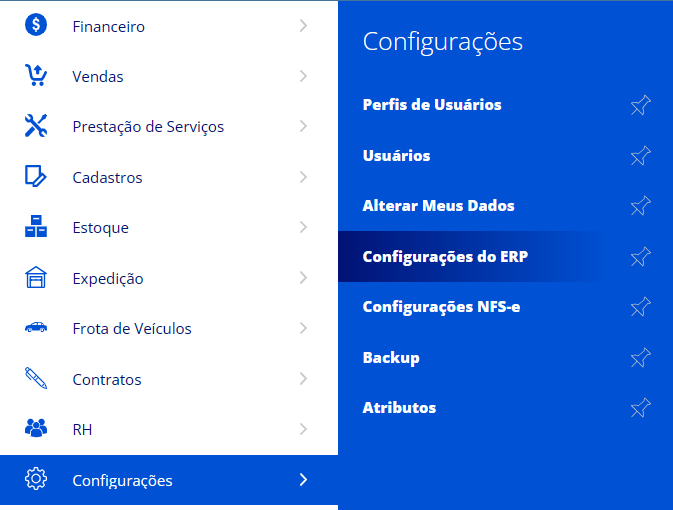
Task: Toggle the pin for Backup
Action: pos(641,357)
